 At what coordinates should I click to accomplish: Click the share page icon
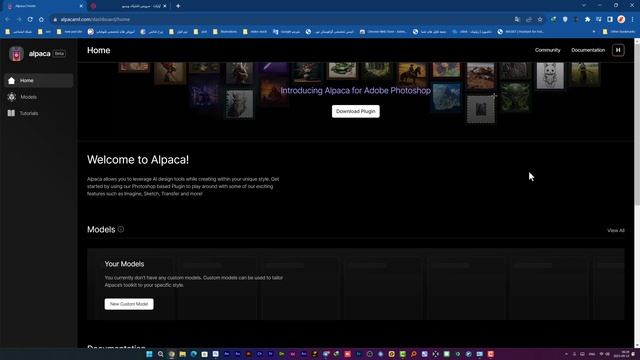pos(529,19)
